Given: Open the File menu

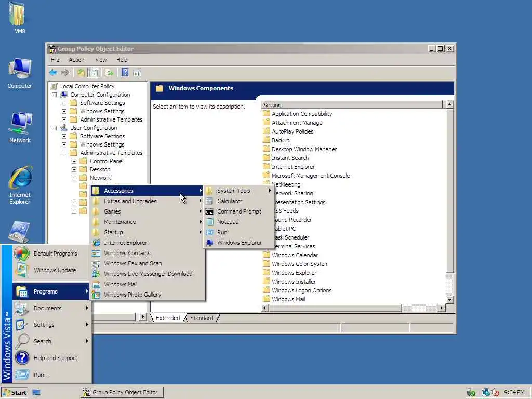Looking at the screenshot, I should (55, 60).
